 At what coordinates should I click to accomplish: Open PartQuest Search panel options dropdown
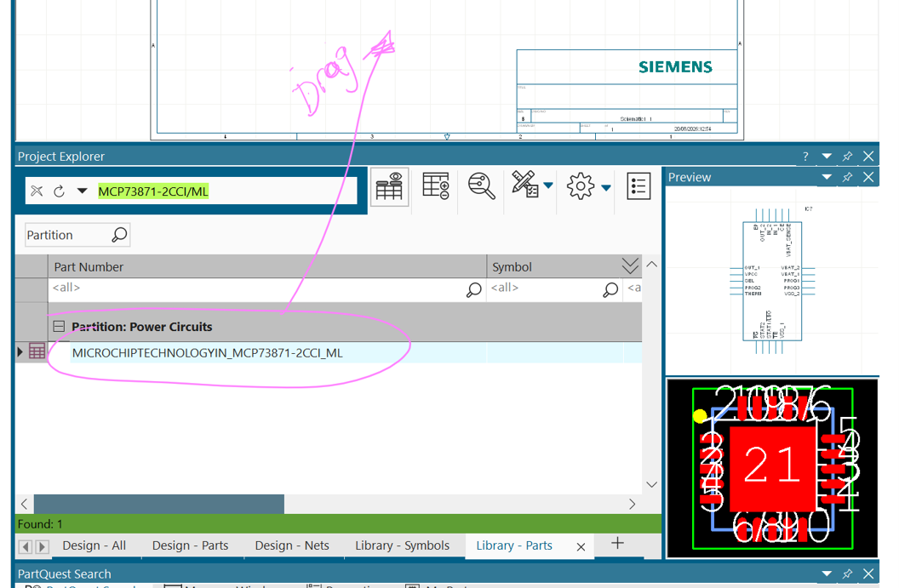[827, 574]
